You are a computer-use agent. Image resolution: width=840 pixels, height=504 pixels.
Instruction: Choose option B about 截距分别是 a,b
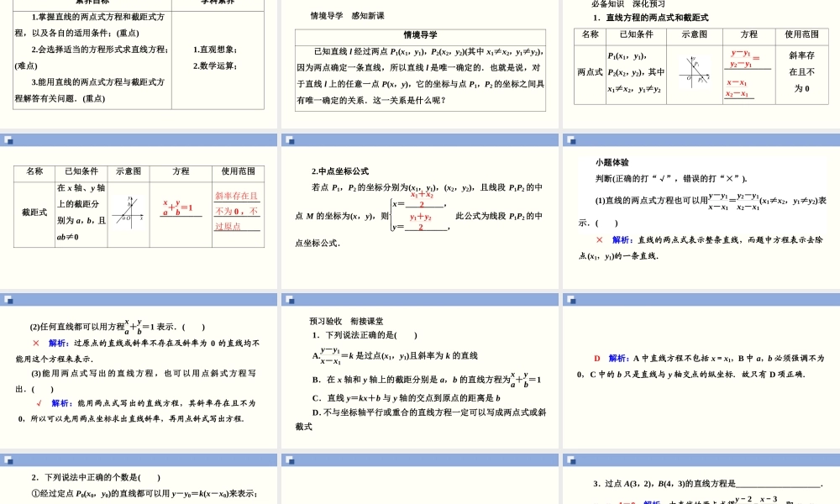click(427, 379)
